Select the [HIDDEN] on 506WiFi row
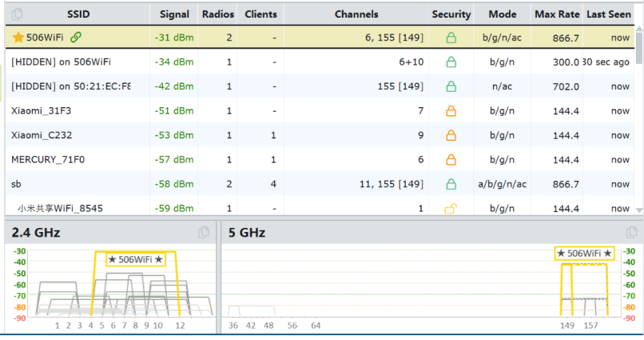Screen dimensions: 644x340 click(x=320, y=62)
